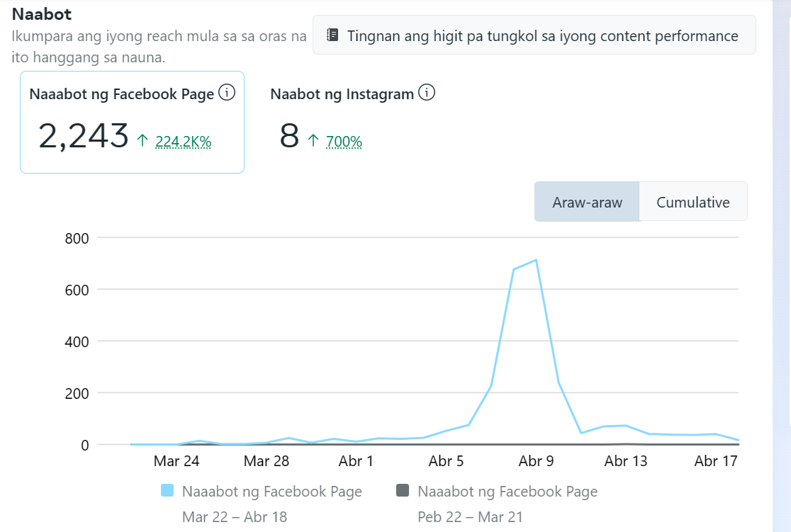Click the 2,243 Facebook reach number

click(84, 135)
